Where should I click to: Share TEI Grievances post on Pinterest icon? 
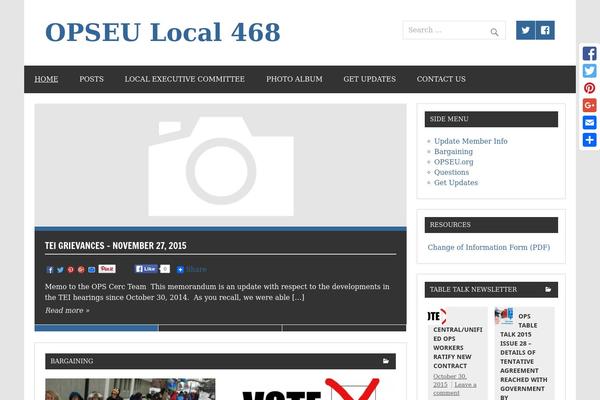70,270
